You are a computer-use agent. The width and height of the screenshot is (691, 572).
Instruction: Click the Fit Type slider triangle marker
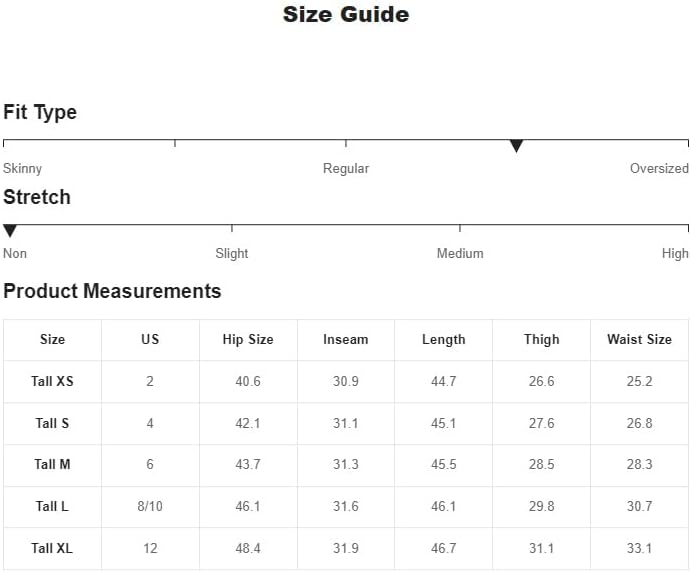(516, 146)
